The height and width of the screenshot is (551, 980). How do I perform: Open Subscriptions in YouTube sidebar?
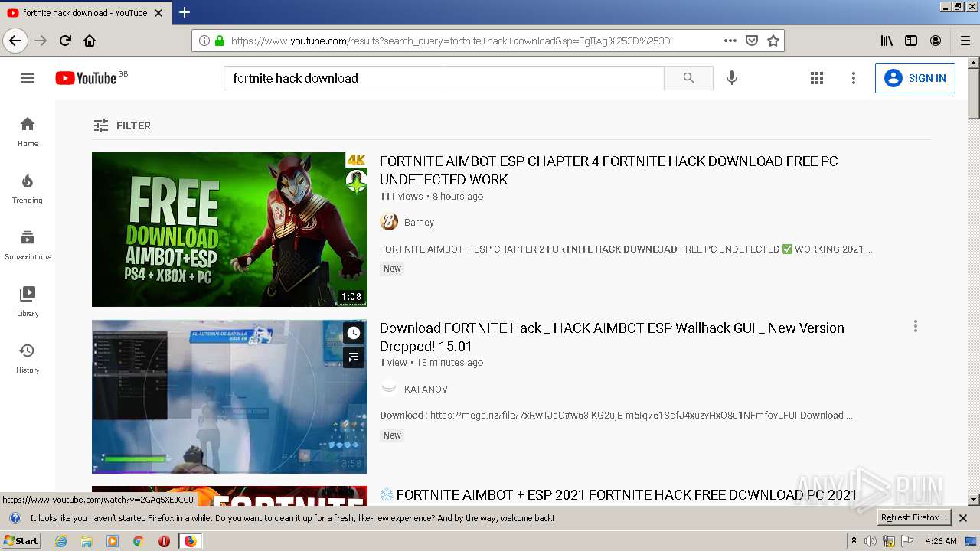[28, 245]
